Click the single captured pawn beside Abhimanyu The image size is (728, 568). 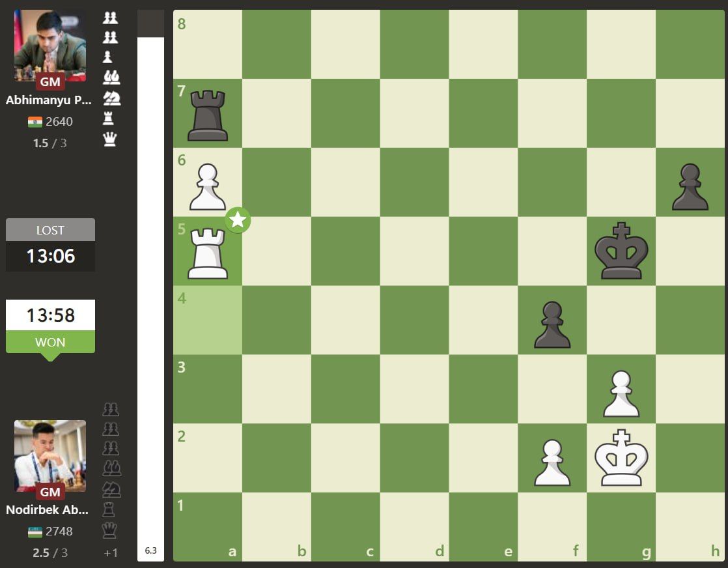pyautogui.click(x=107, y=57)
